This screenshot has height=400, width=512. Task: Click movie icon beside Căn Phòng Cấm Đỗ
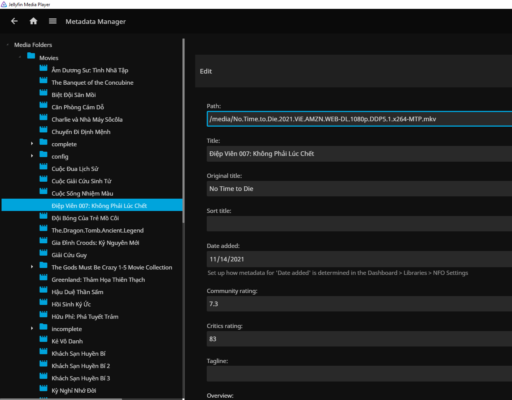pos(43,105)
